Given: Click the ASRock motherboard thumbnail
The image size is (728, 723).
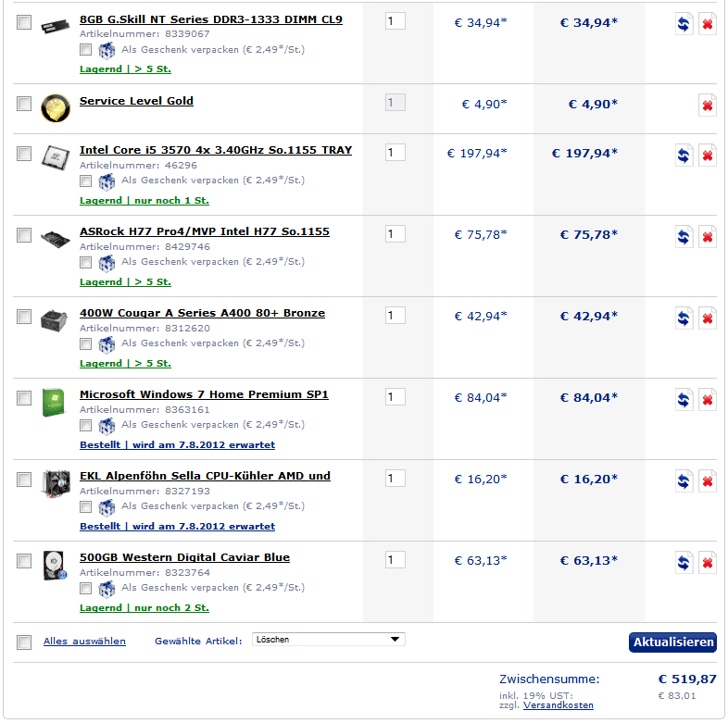Looking at the screenshot, I should [x=56, y=237].
